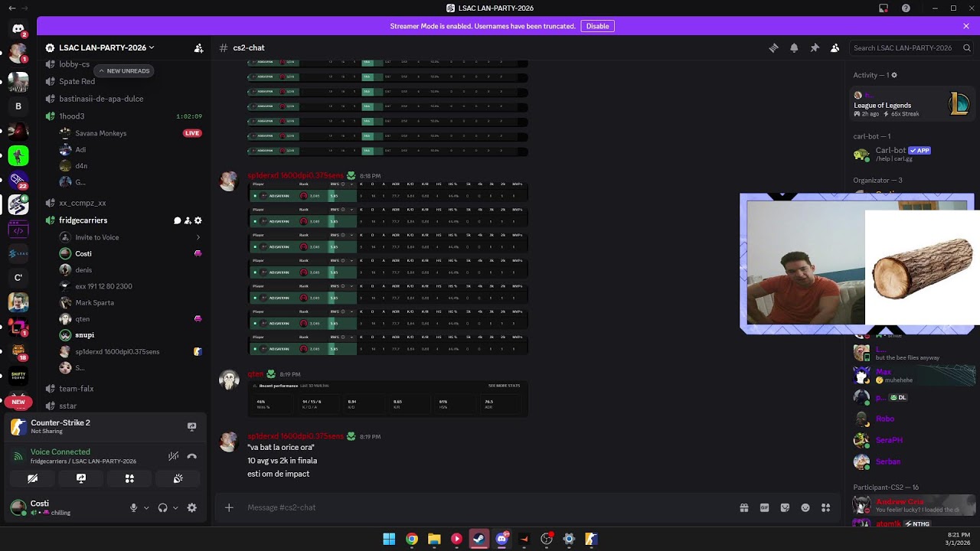The width and height of the screenshot is (980, 551).
Task: Open output device options arrow beside headphones
Action: (x=175, y=507)
